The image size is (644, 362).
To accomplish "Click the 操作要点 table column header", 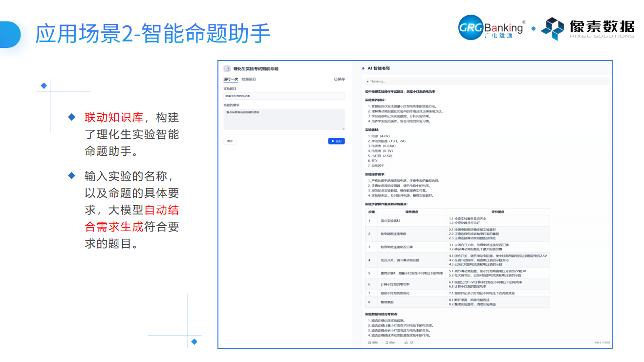I will tap(412, 212).
